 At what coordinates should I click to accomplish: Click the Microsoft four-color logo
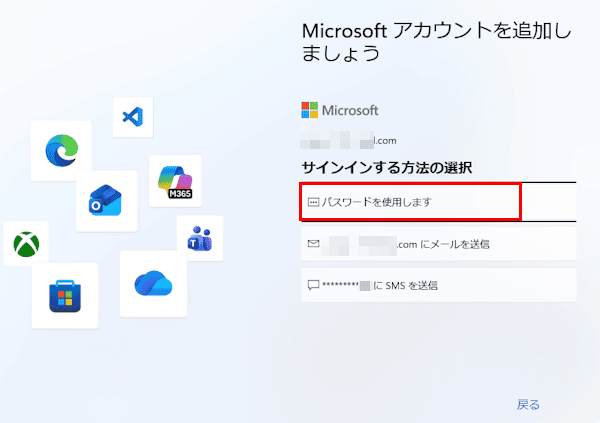(x=310, y=110)
